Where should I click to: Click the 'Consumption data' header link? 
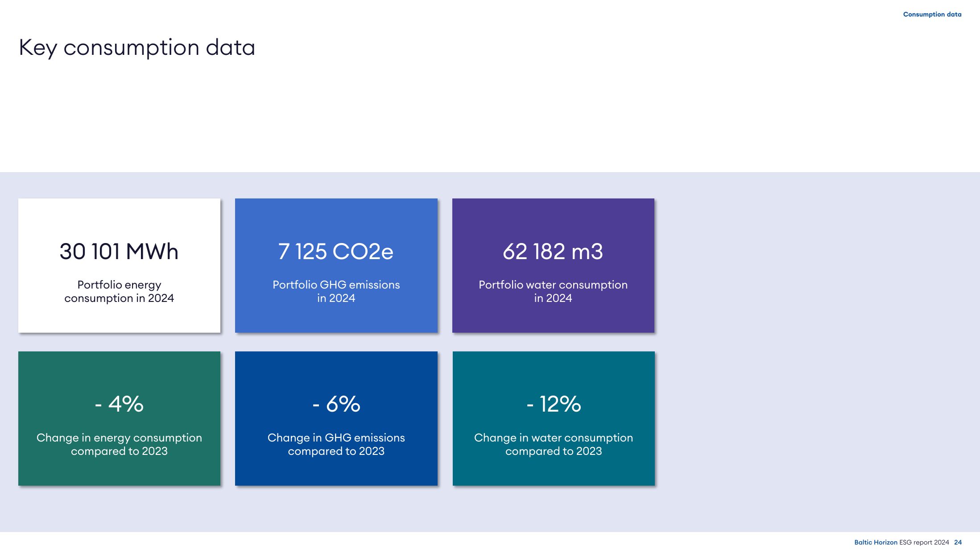pos(932,14)
